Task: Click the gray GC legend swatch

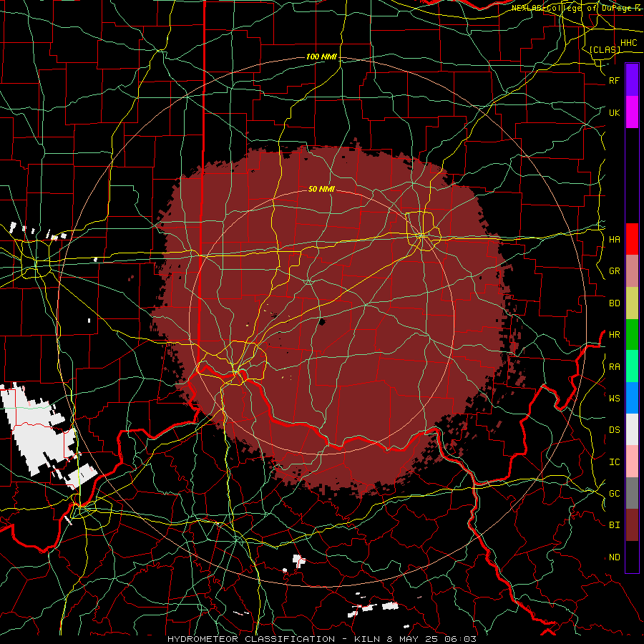Action: (632, 493)
